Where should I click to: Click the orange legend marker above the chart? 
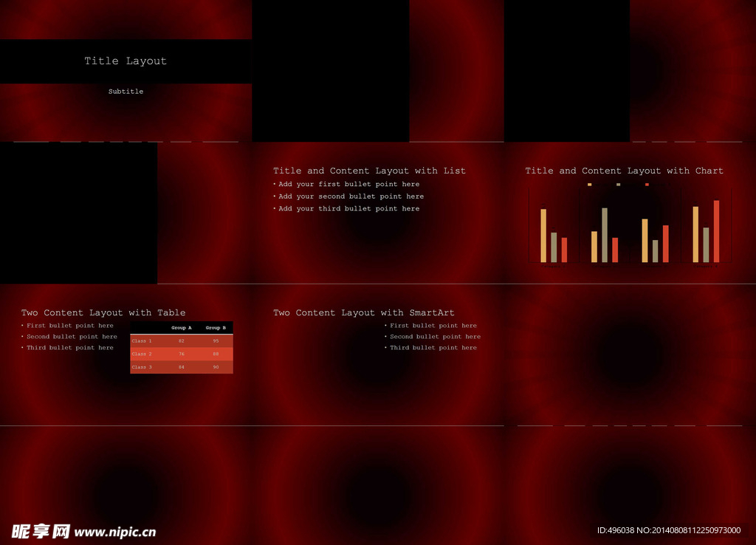[x=589, y=185]
